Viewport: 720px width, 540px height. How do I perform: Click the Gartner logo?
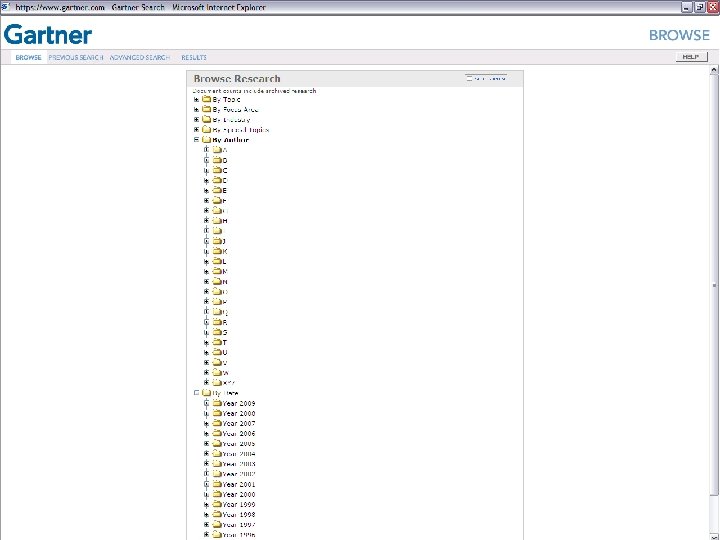pos(48,34)
